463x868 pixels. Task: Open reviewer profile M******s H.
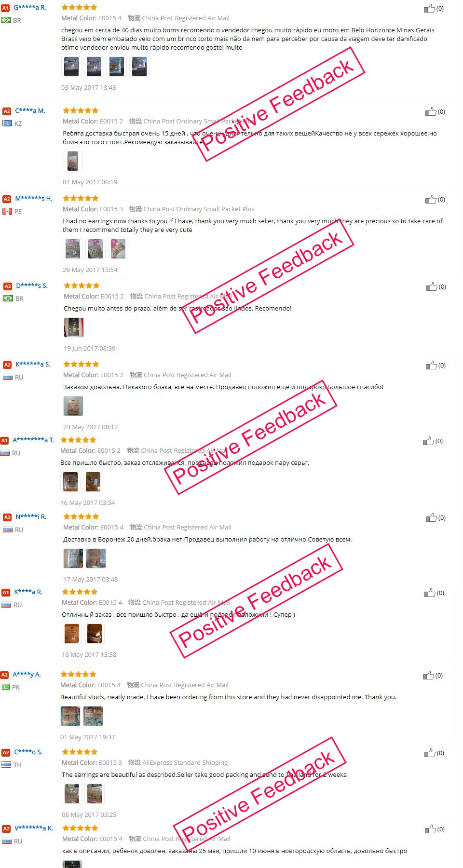pos(34,198)
